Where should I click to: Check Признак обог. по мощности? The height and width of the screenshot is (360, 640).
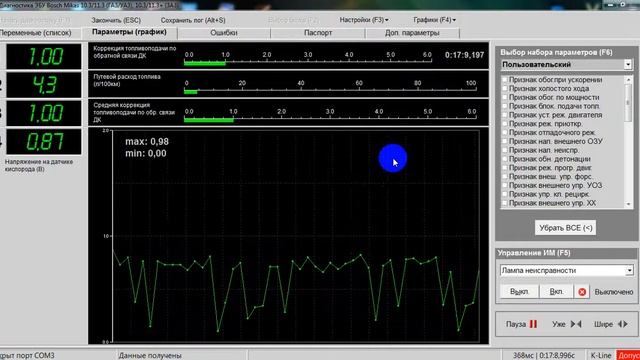(505, 97)
